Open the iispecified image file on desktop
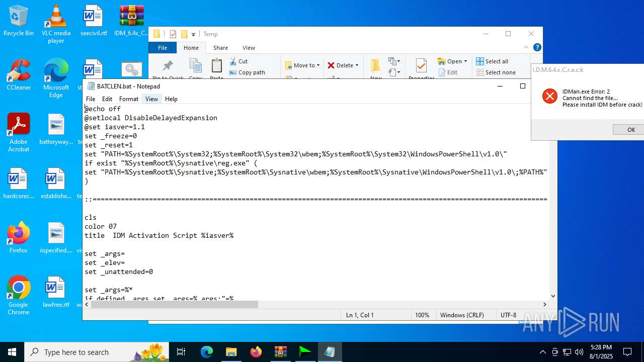The width and height of the screenshot is (644, 362). click(56, 238)
